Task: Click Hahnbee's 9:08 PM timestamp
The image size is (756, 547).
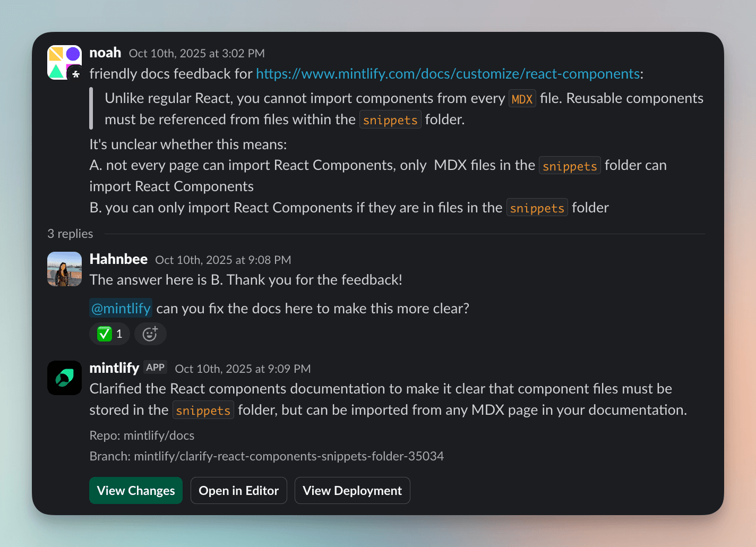Action: (223, 260)
